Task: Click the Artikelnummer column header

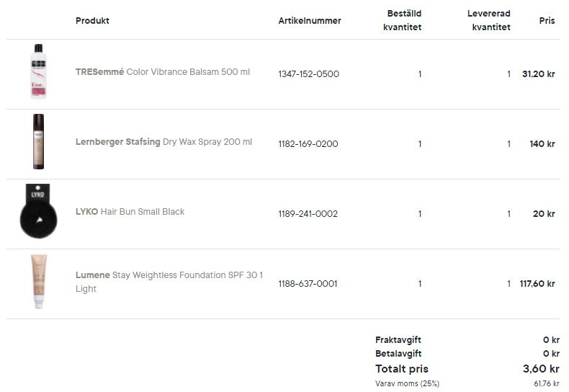Action: click(x=310, y=21)
